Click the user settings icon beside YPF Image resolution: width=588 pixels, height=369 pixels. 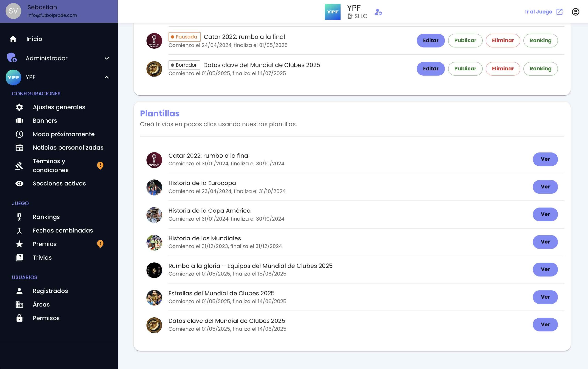point(378,12)
